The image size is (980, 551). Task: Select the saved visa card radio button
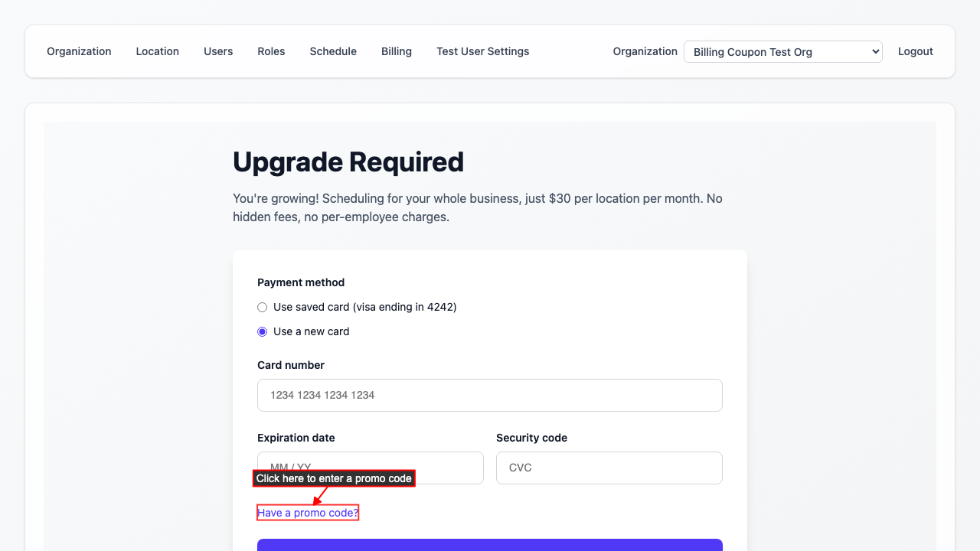[x=263, y=307]
